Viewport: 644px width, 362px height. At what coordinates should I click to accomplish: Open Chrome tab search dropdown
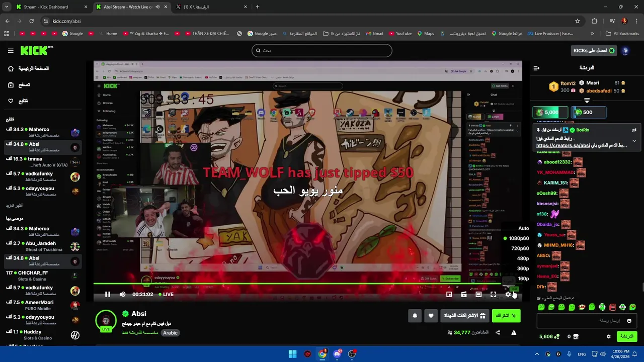(x=7, y=7)
